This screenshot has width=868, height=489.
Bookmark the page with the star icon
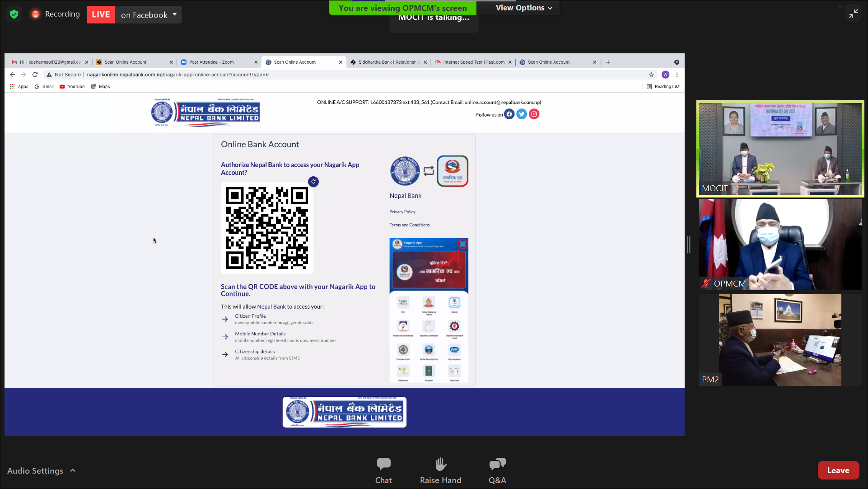click(x=651, y=75)
